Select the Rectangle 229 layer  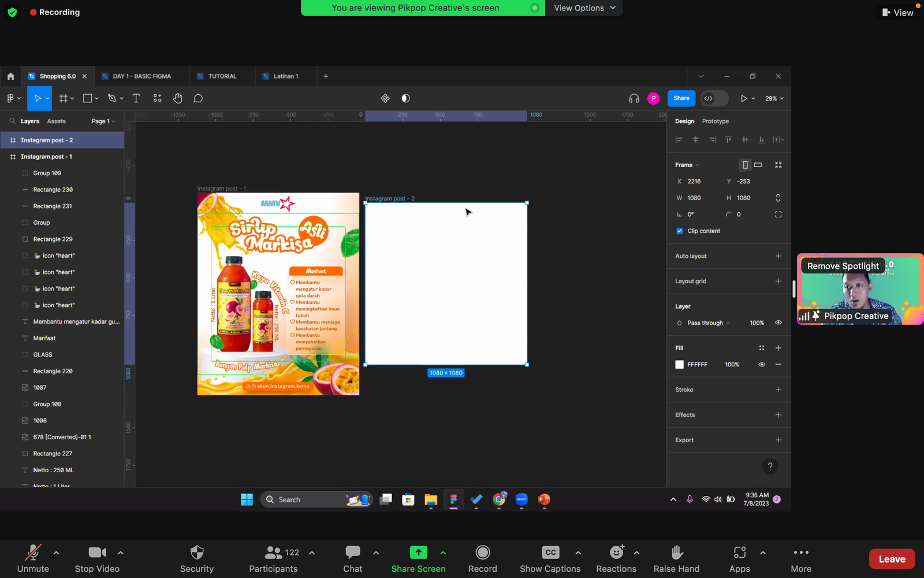53,239
